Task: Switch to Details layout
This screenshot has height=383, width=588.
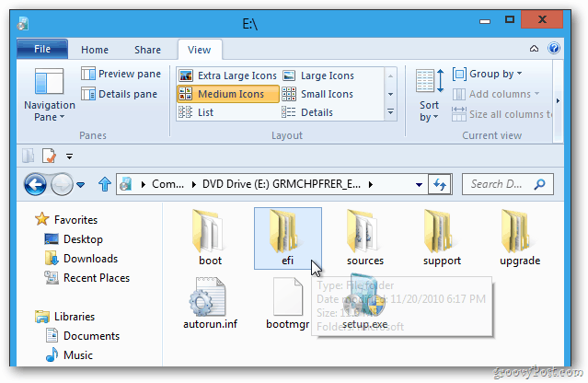Action: tap(307, 112)
